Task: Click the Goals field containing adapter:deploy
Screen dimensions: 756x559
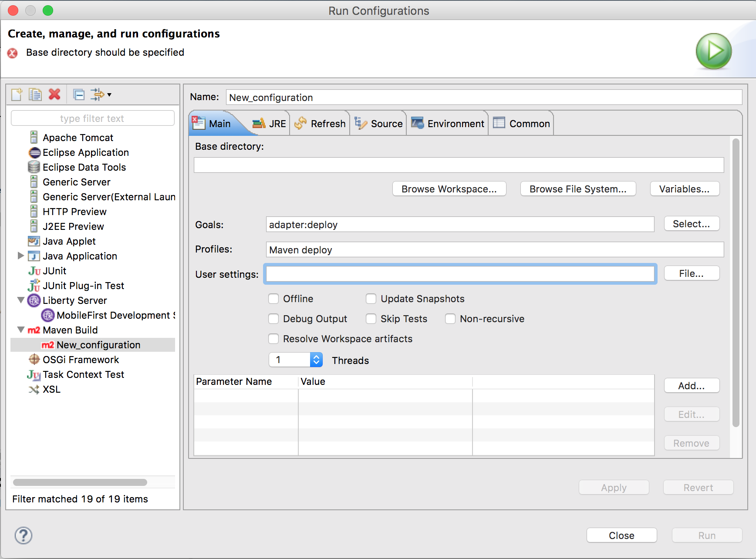Action: 460,225
